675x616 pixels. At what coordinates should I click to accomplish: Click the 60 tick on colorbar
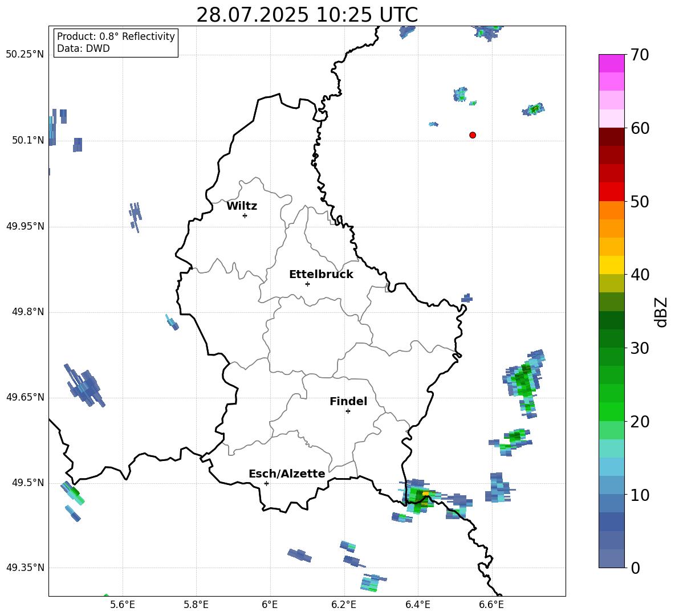coord(640,128)
